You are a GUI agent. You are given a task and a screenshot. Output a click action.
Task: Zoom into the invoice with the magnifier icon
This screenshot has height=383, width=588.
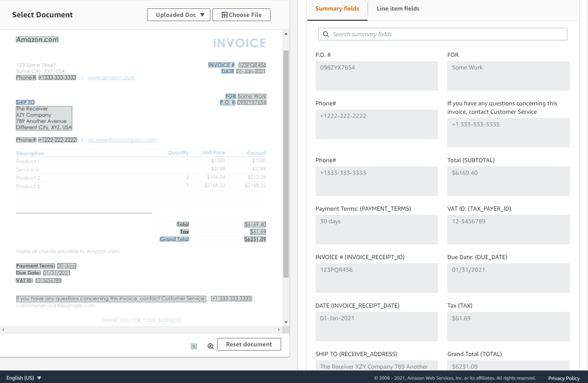click(x=210, y=346)
